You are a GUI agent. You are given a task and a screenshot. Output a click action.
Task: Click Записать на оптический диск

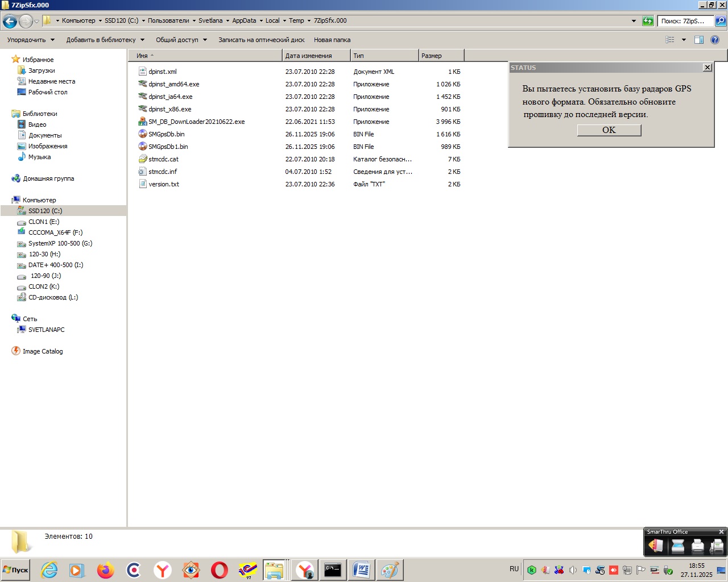pyautogui.click(x=261, y=40)
